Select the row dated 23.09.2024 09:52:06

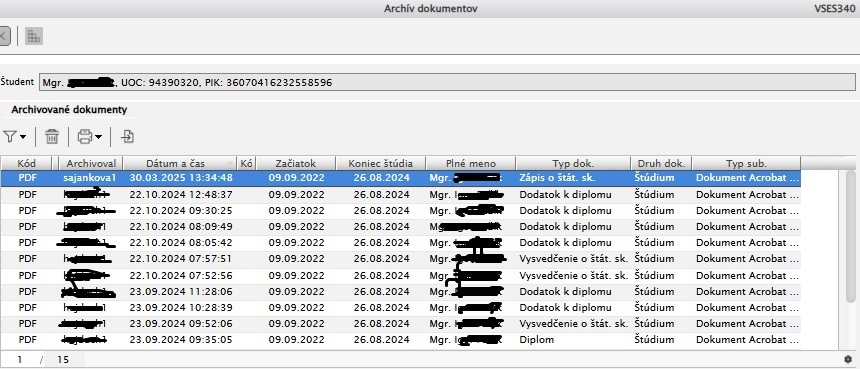coord(400,323)
